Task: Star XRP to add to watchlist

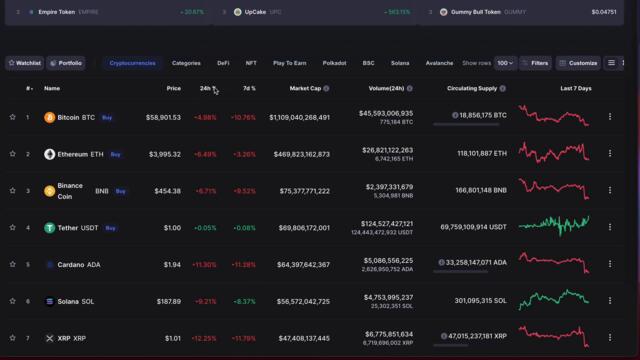Action: (13, 338)
